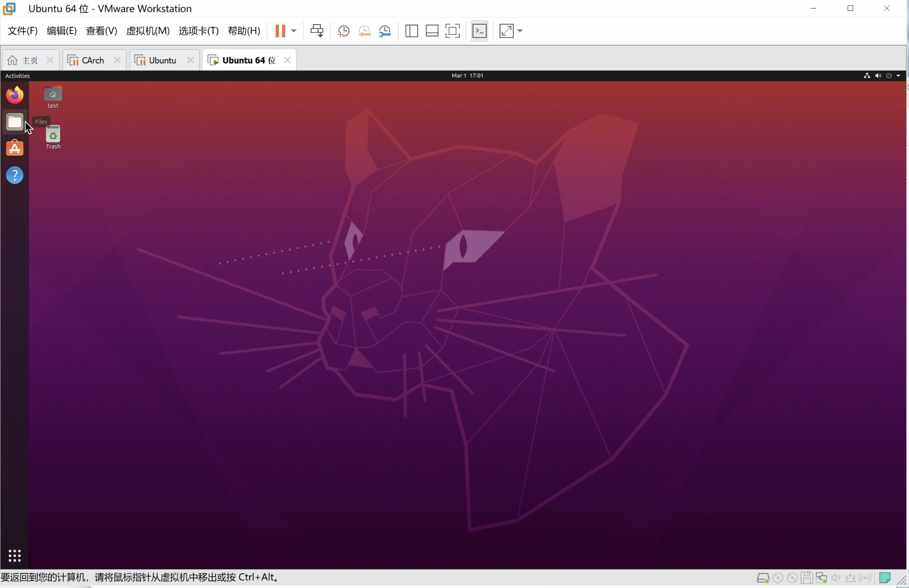
Task: Open Files from the Ubuntu dock
Action: tap(15, 122)
